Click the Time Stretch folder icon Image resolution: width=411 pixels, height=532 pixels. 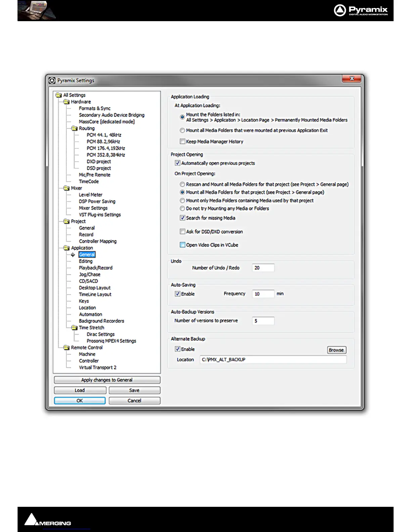tap(74, 327)
